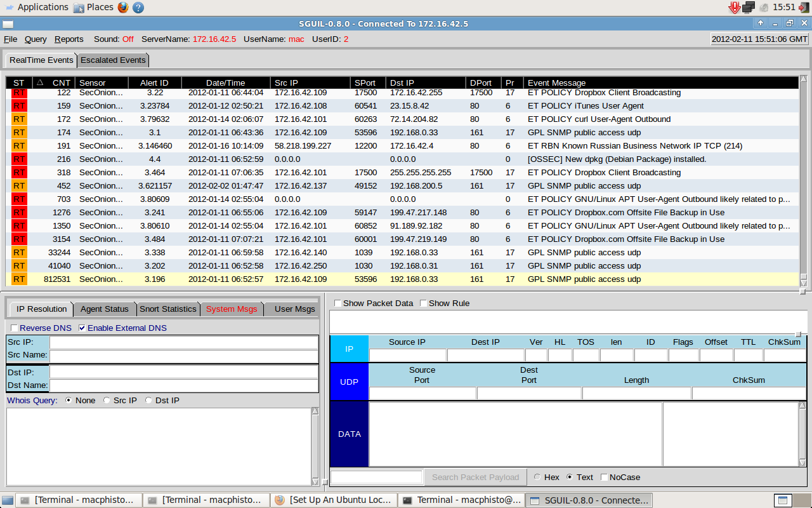
Task: Click the red logout door icon
Action: (804, 8)
